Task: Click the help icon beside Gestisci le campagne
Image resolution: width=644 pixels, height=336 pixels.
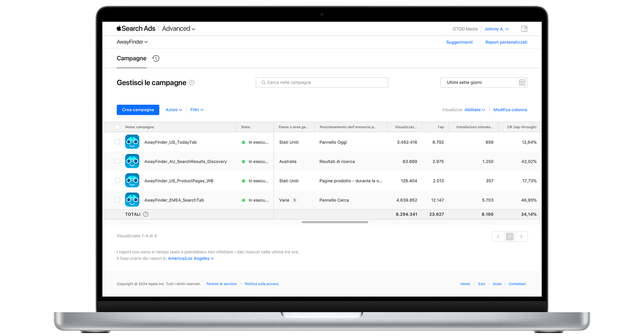Action: tap(192, 83)
